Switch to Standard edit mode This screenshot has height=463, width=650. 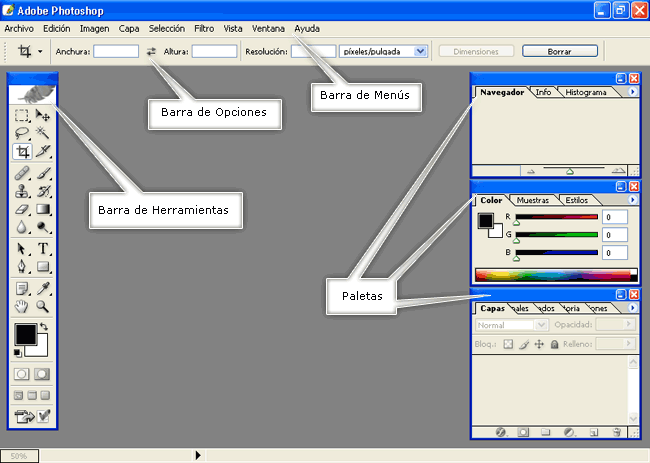pyautogui.click(x=22, y=374)
